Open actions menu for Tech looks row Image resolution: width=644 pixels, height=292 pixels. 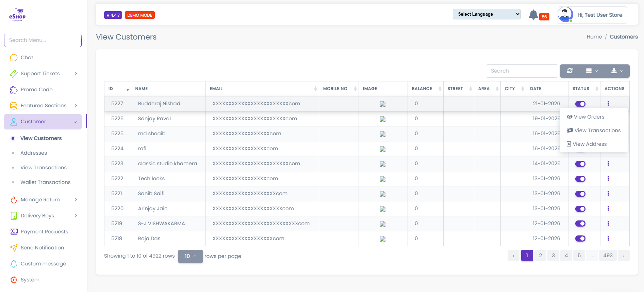click(608, 179)
